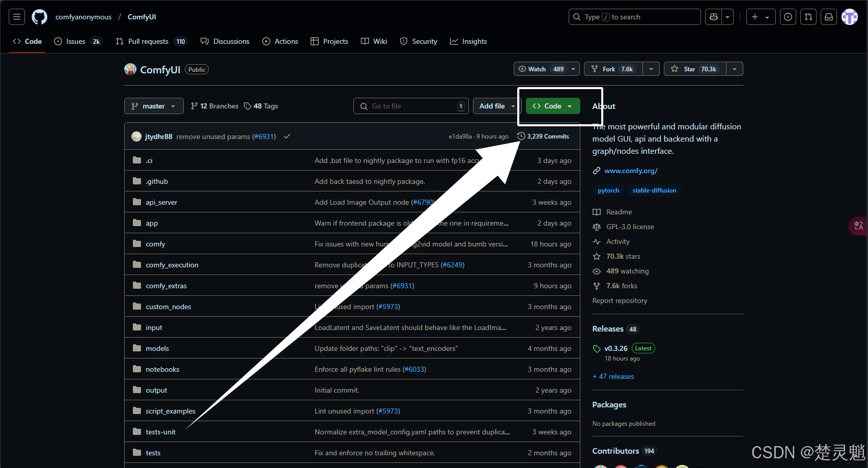View your pull requests header icon
Screen dimensions: 868x468
click(808, 17)
